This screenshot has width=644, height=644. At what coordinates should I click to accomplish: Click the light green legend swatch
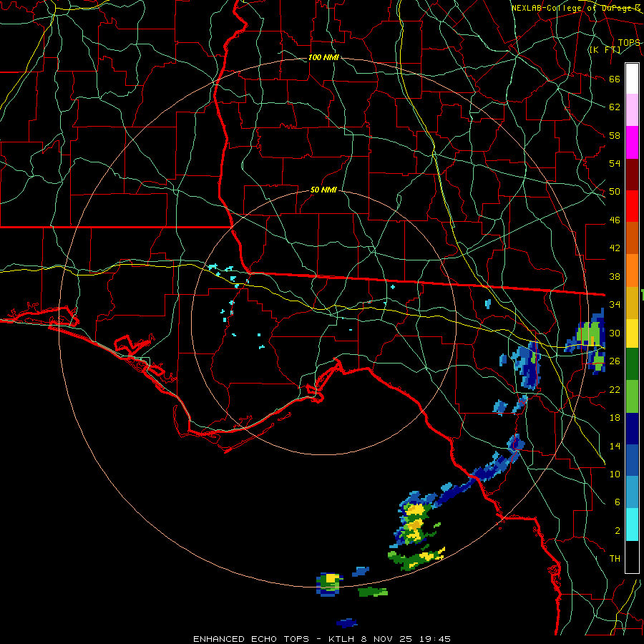(x=632, y=396)
